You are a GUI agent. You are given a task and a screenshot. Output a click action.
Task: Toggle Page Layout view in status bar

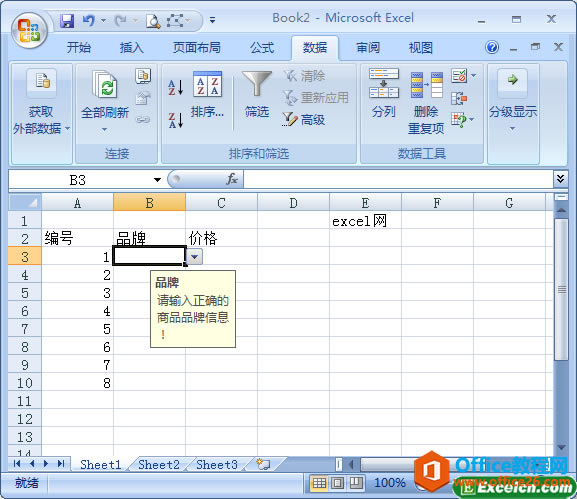[x=337, y=482]
